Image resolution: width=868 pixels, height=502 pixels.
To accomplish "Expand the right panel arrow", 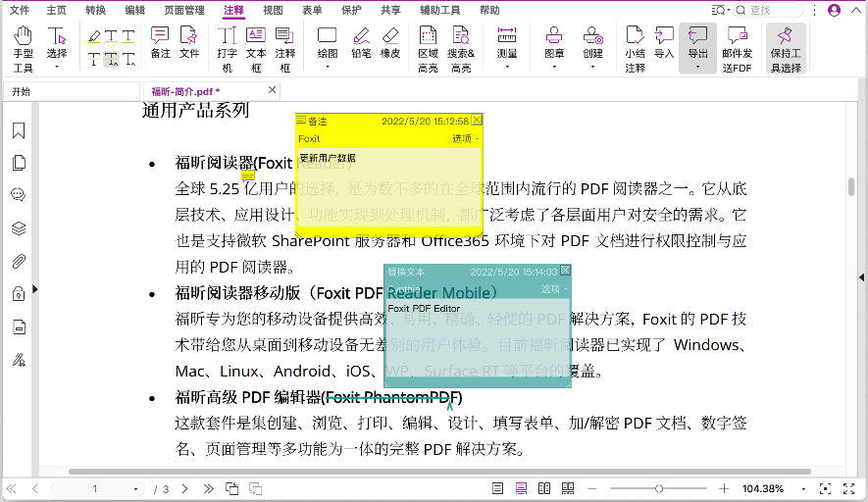I will (x=862, y=276).
